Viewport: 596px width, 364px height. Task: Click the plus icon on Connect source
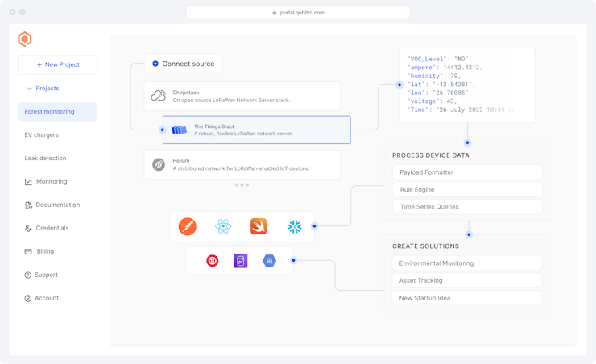pyautogui.click(x=155, y=64)
